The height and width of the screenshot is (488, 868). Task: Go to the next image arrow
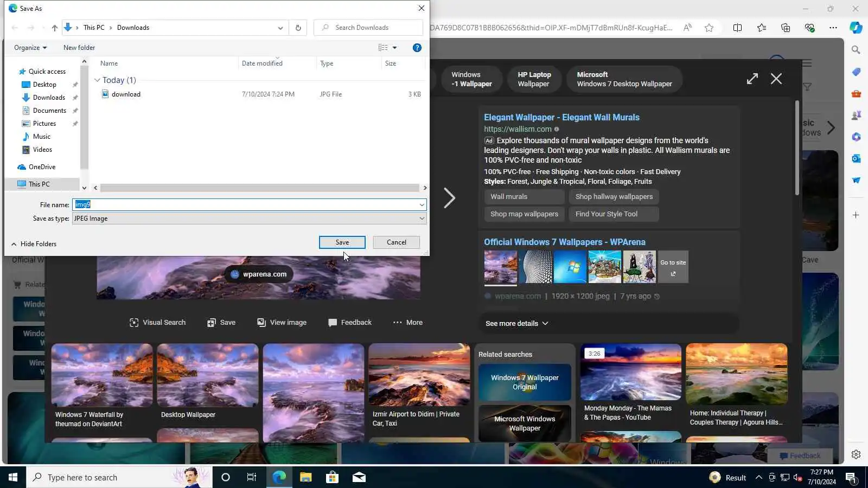coord(449,198)
